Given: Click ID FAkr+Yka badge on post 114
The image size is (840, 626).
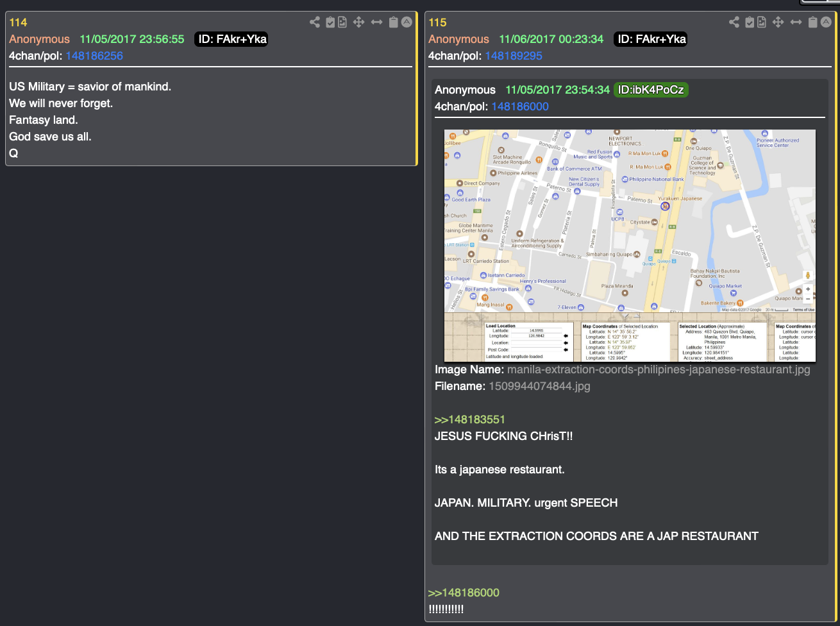Looking at the screenshot, I should coord(231,39).
